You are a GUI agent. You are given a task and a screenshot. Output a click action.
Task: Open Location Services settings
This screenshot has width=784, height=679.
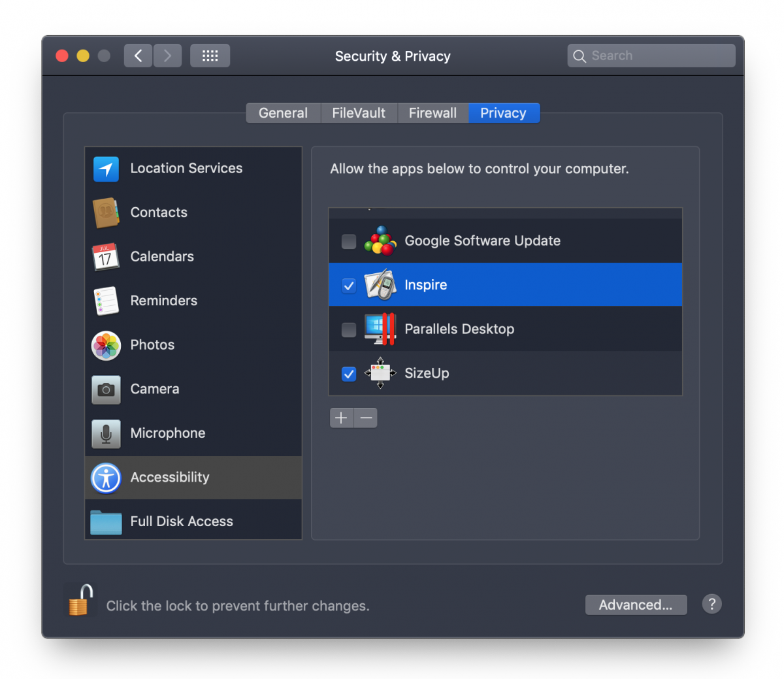pyautogui.click(x=106, y=168)
